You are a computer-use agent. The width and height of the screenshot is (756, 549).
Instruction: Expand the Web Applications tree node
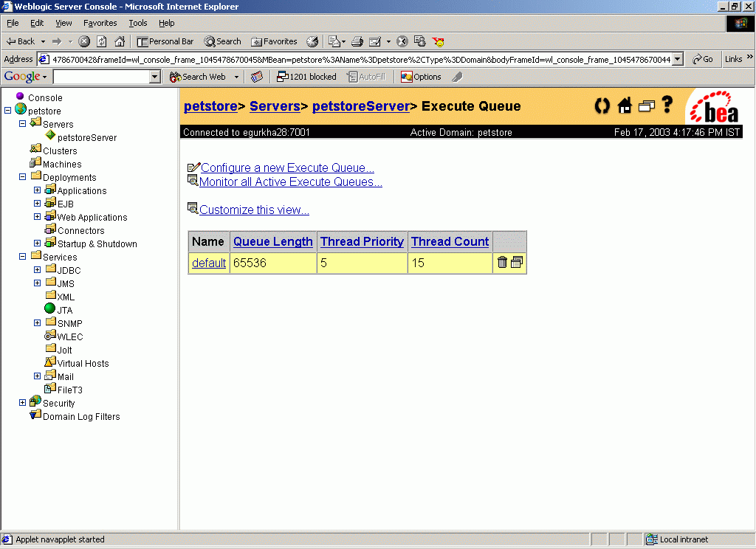[x=37, y=217]
